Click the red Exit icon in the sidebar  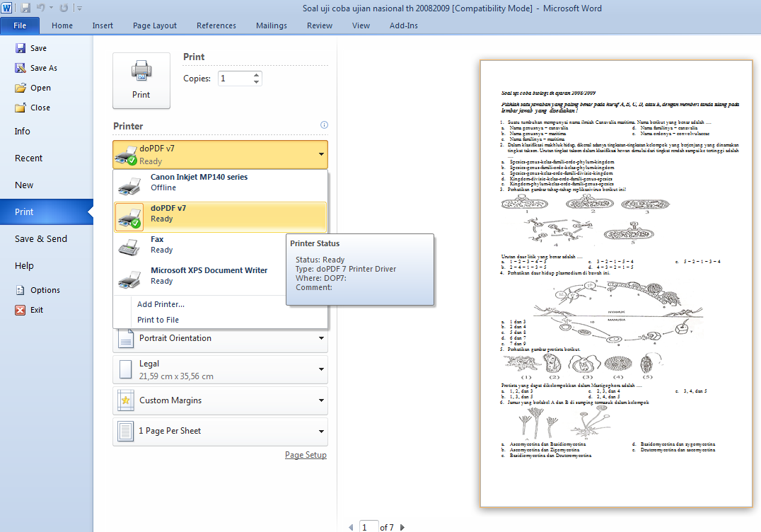(x=21, y=310)
